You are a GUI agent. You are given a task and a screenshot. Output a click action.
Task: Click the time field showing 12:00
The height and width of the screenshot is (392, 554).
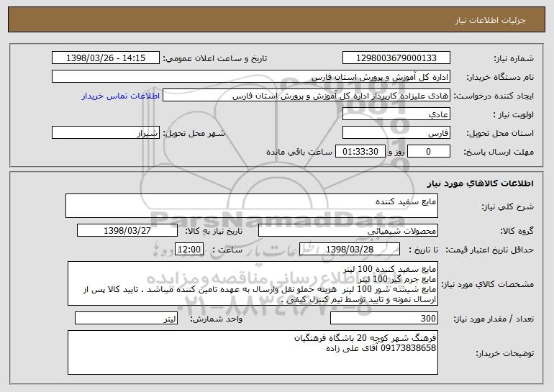click(189, 250)
